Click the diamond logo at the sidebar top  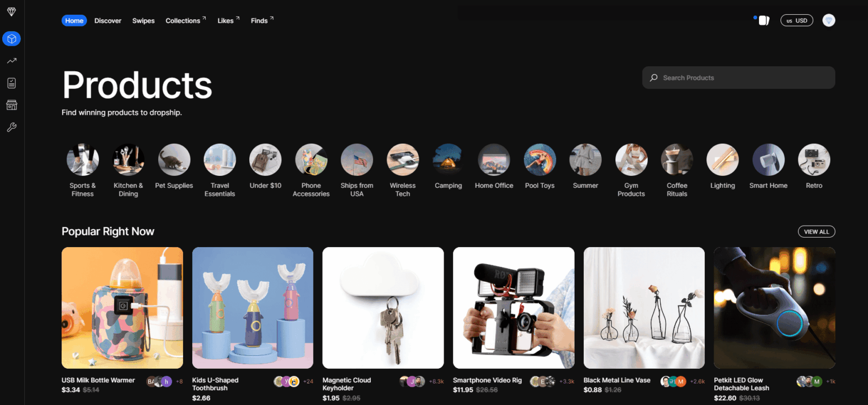[x=11, y=11]
